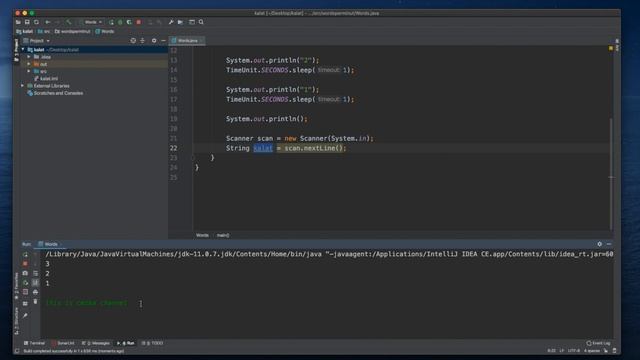640x360 pixels.
Task: Expand the src folder
Action: [29, 71]
